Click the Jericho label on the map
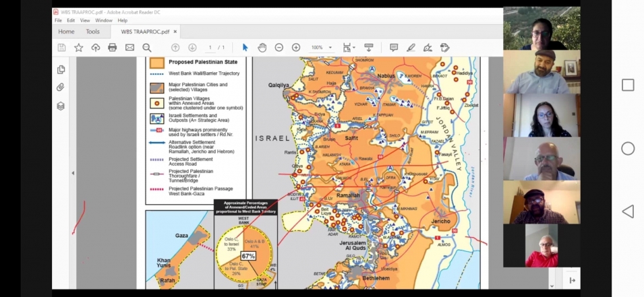The width and height of the screenshot is (644, 297). point(440,221)
